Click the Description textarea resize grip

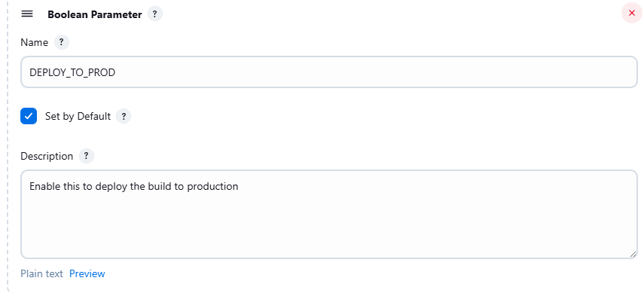tap(633, 255)
